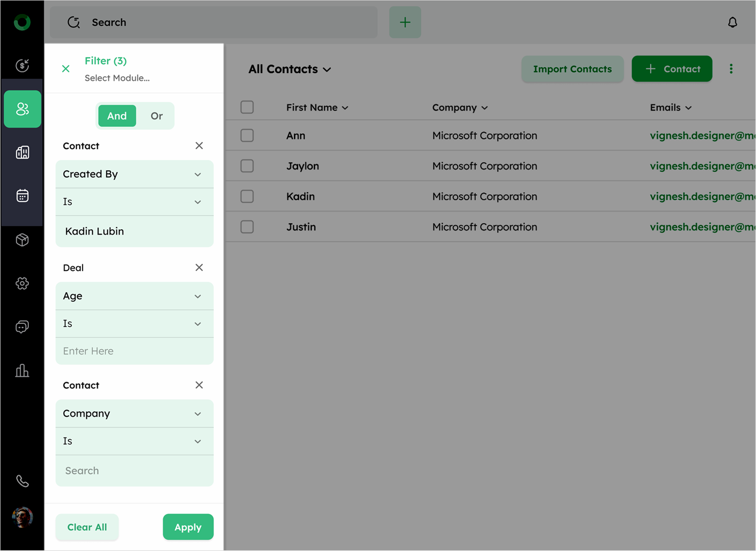Open the Reports bar chart icon
The height and width of the screenshot is (551, 756).
coord(22,371)
